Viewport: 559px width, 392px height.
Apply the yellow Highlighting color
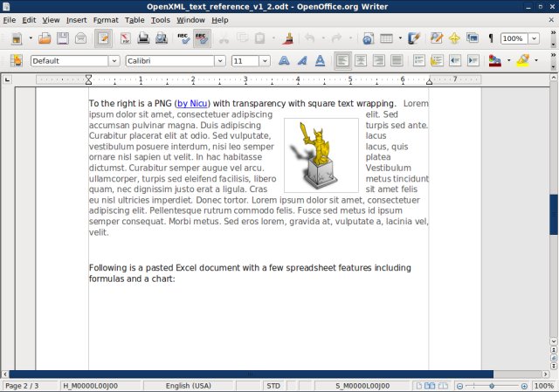[523, 60]
